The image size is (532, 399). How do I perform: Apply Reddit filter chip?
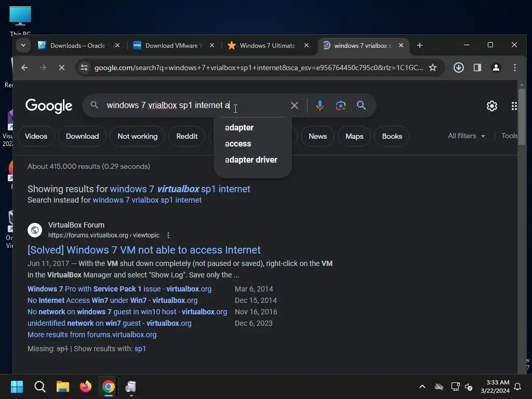187,136
